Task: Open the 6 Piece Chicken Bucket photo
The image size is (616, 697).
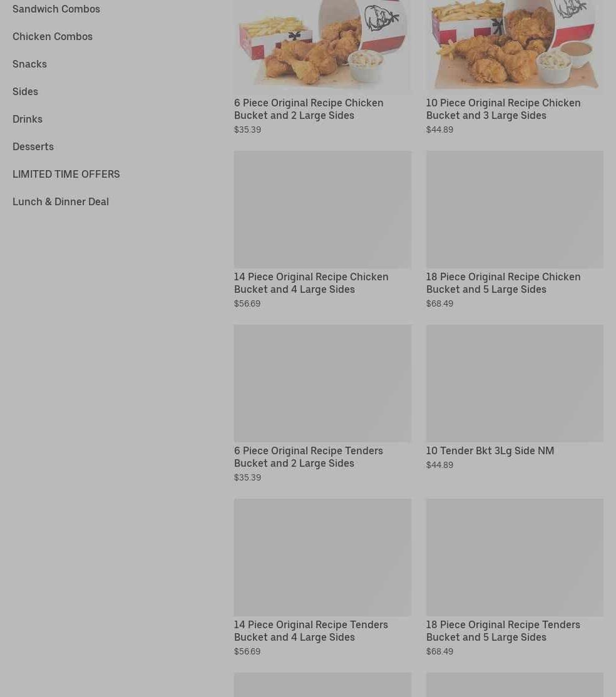Action: pos(322,44)
